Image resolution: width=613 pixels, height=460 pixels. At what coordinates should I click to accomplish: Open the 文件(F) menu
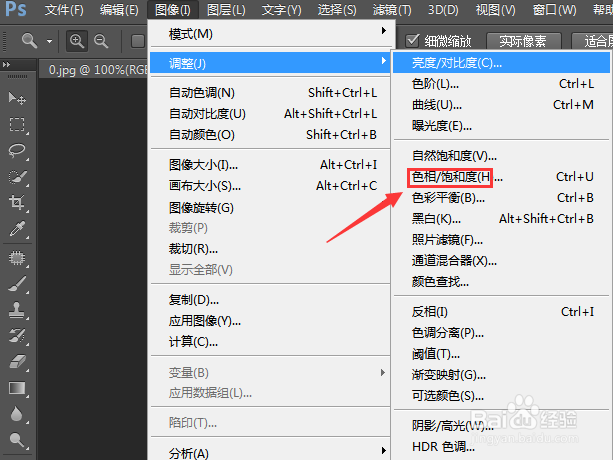pos(64,10)
